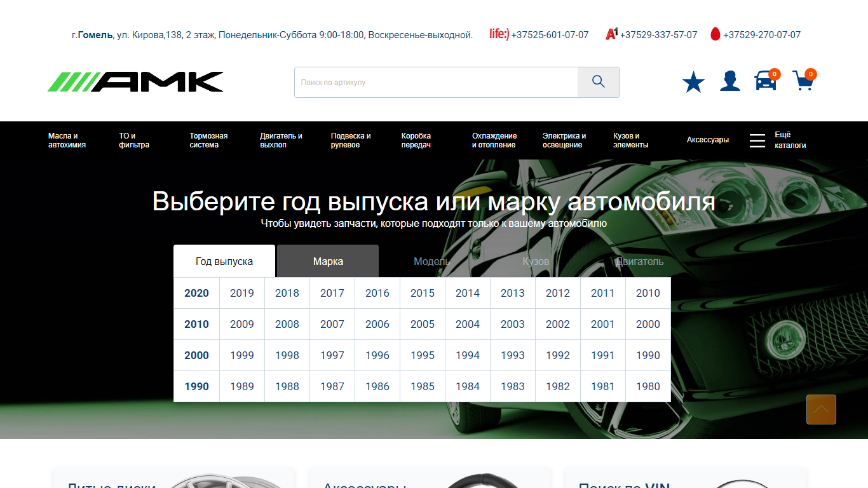Open the hamburger 'Ещё каталоги' icon

(x=757, y=140)
